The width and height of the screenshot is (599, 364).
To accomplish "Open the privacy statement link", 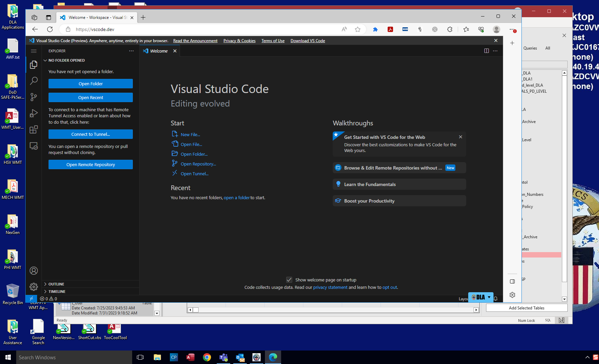I will click(x=330, y=287).
